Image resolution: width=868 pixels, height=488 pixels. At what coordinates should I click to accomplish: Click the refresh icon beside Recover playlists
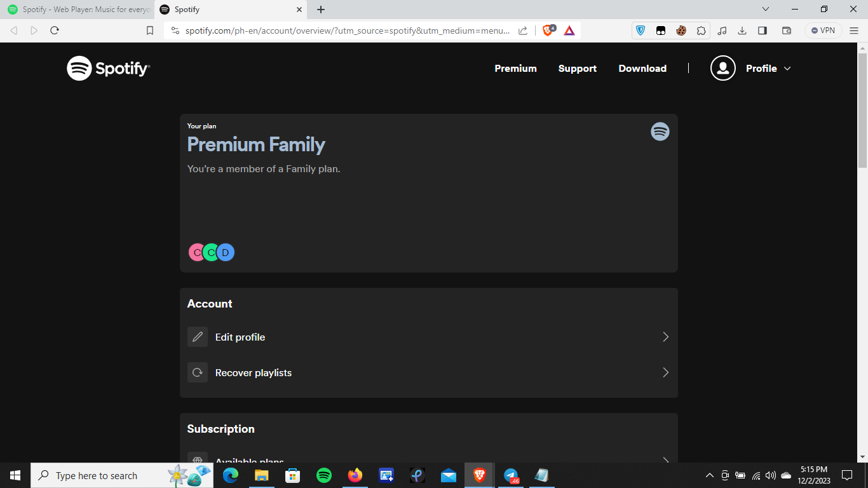coord(198,372)
